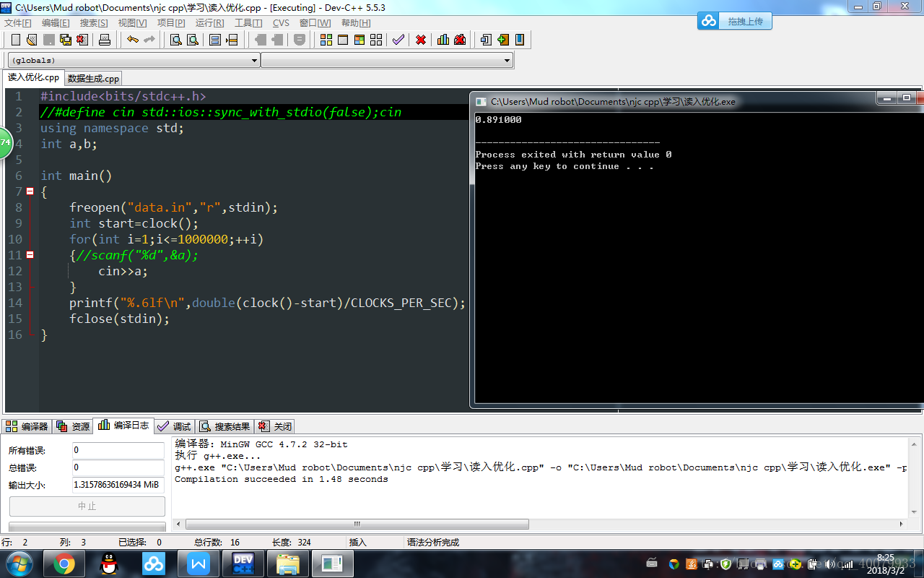Click the 所有错误 value field
This screenshot has height=578, width=924.
pyautogui.click(x=118, y=450)
